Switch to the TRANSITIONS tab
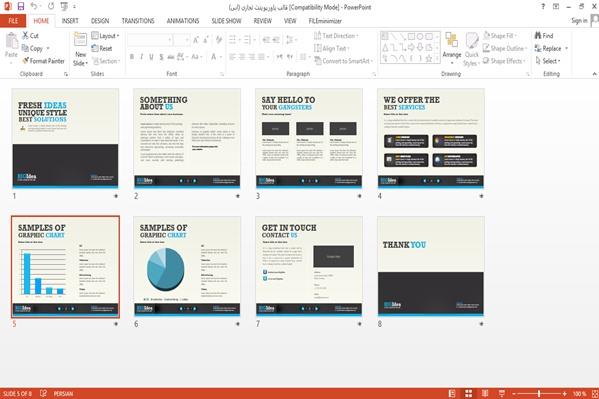This screenshot has width=599, height=399. point(138,21)
